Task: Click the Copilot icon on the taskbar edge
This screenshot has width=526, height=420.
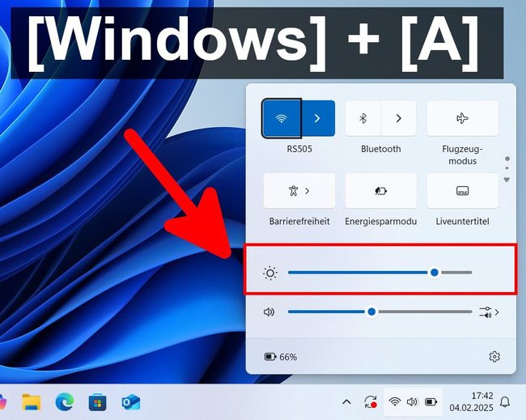Action: (x=2, y=402)
